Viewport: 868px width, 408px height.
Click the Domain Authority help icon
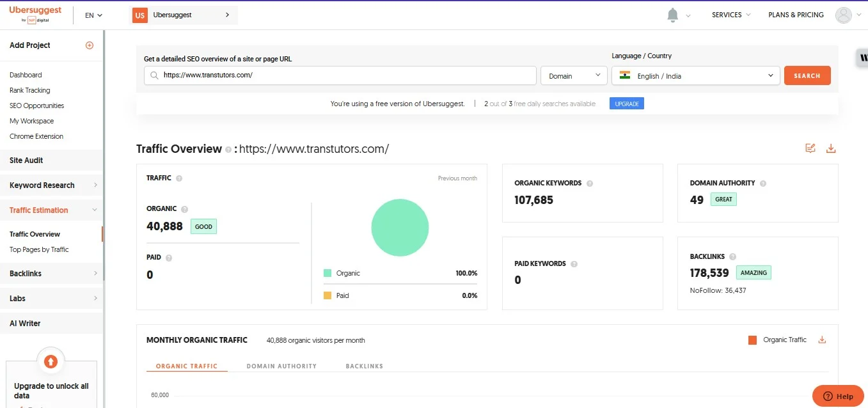762,184
